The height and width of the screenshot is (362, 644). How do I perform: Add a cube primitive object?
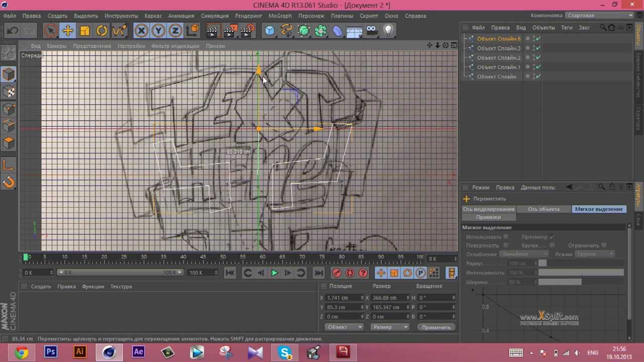(270, 31)
